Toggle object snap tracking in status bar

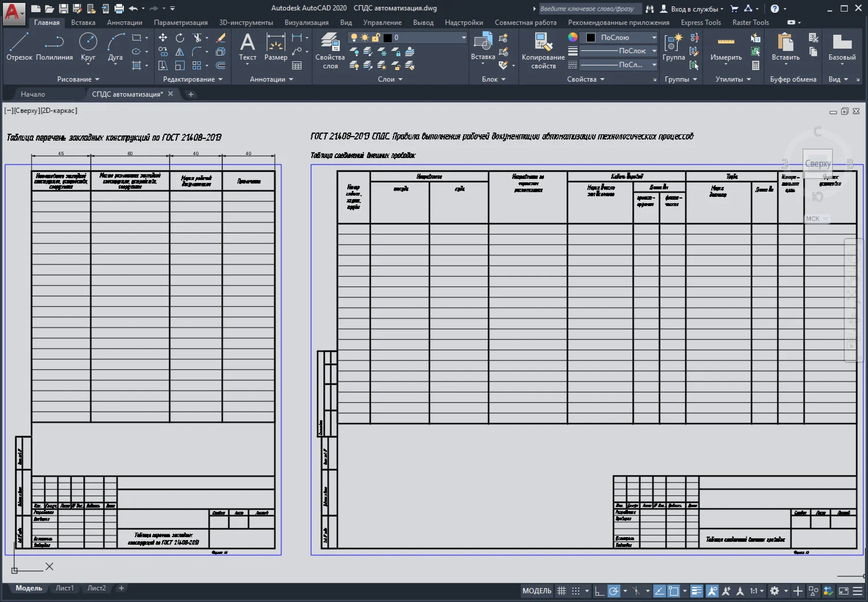(659, 591)
